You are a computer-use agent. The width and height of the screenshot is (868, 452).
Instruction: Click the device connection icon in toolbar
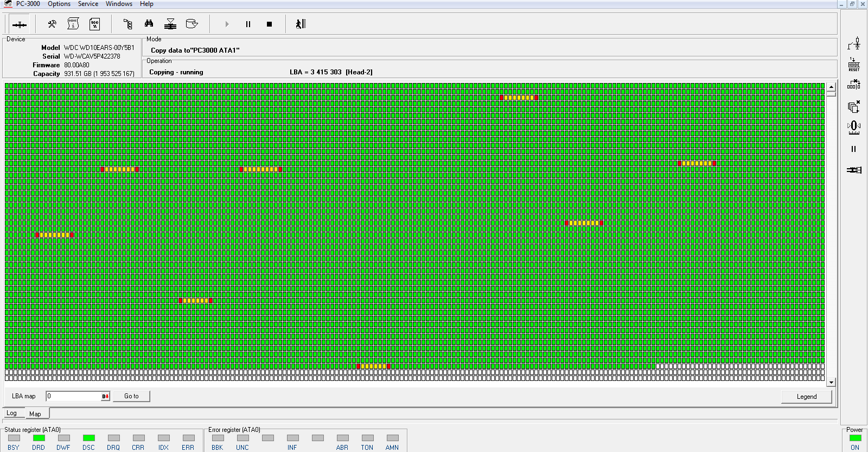20,24
